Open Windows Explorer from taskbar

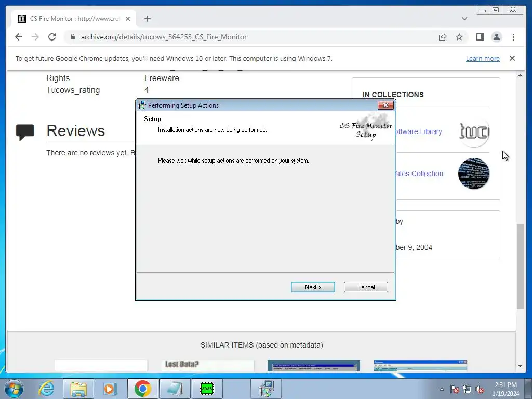click(78, 389)
